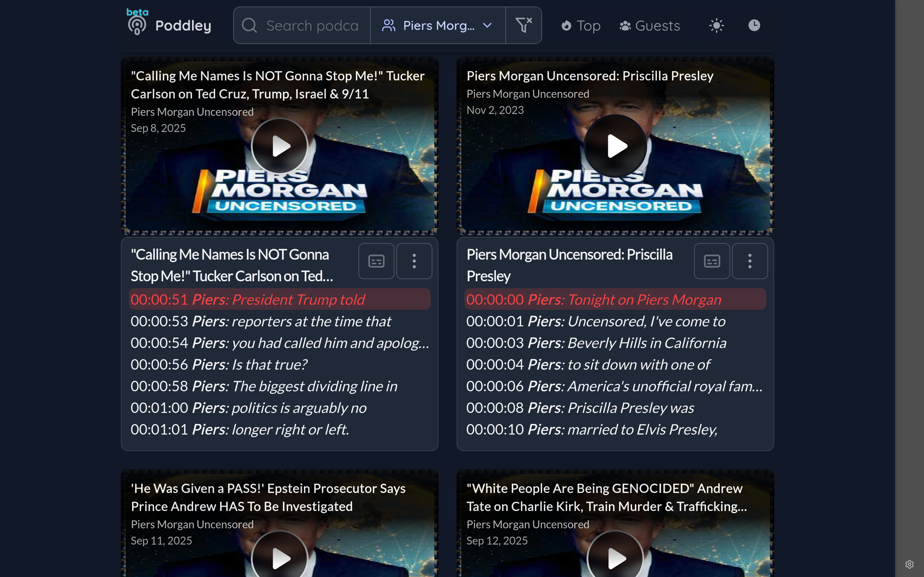Open history via clock icon
This screenshot has height=577, width=924.
click(754, 26)
